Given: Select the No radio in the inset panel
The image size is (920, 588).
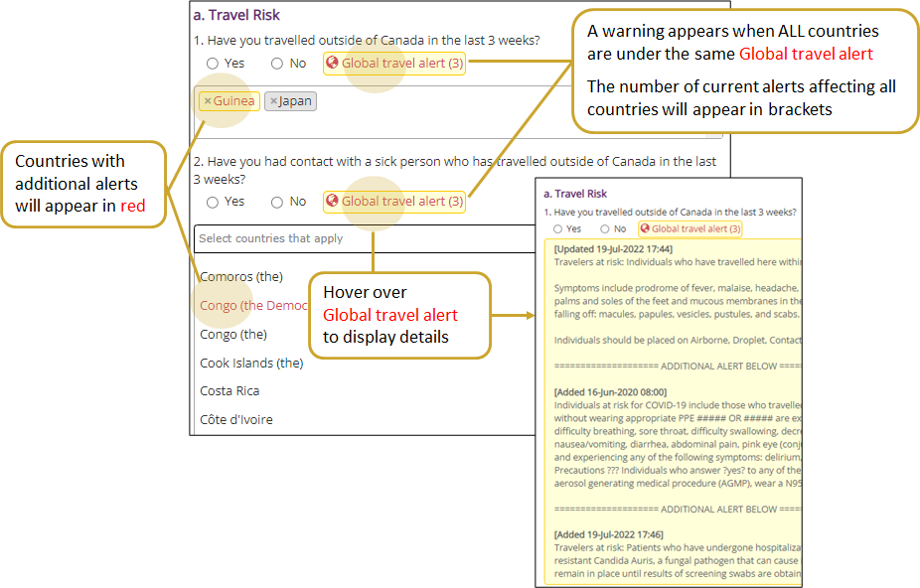Looking at the screenshot, I should coord(606,229).
